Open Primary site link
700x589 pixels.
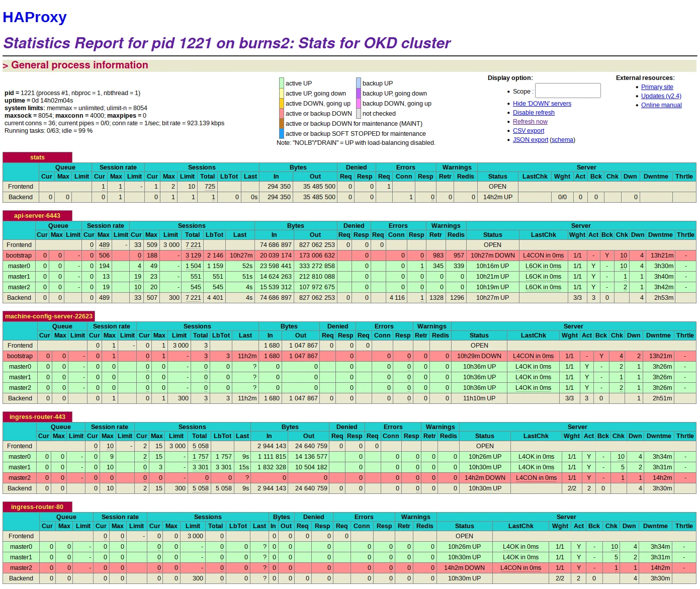point(657,87)
